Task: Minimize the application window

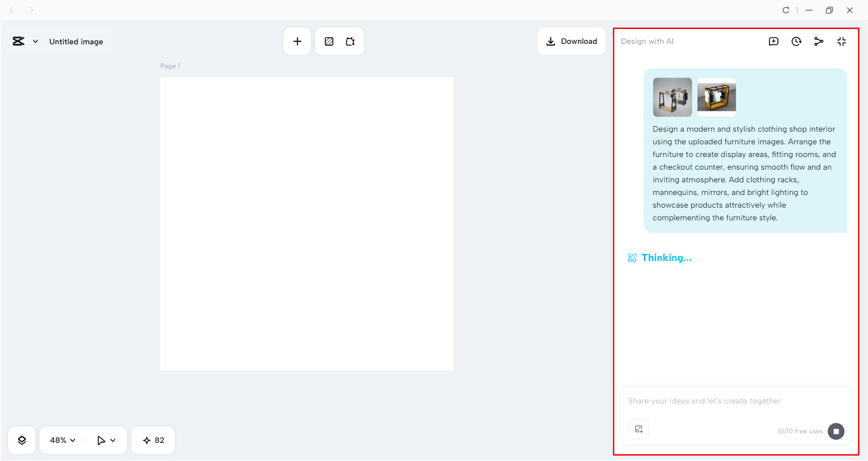Action: (809, 10)
